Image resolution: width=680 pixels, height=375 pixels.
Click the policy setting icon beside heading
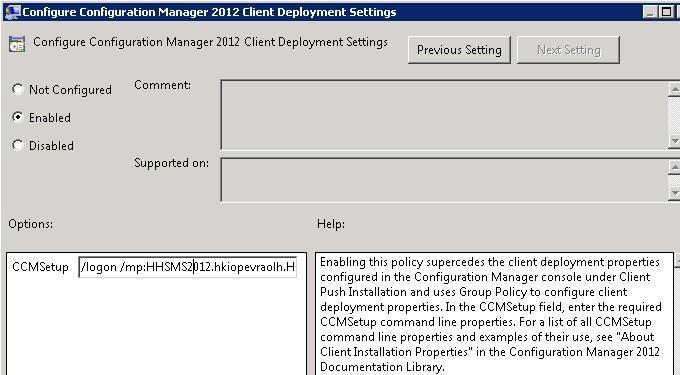coord(17,44)
